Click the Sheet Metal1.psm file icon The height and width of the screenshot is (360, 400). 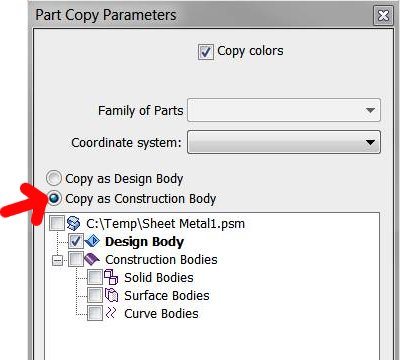(x=73, y=223)
